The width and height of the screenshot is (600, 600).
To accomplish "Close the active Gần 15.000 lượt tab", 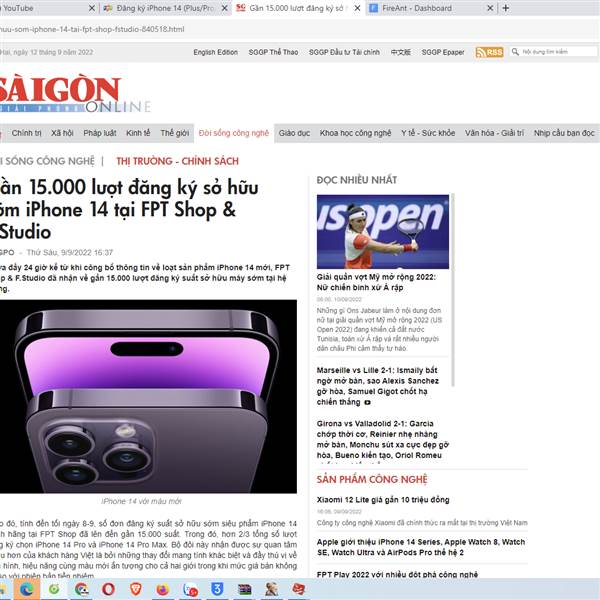I will point(357,8).
